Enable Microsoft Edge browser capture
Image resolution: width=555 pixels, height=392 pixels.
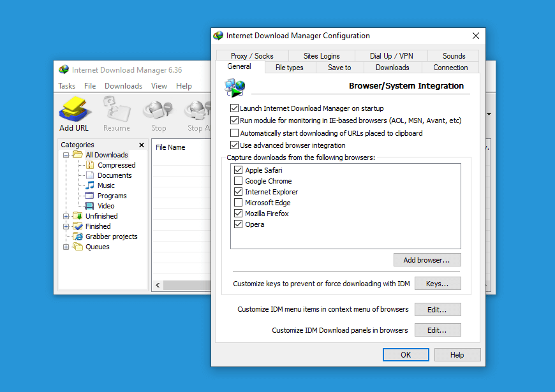(238, 202)
